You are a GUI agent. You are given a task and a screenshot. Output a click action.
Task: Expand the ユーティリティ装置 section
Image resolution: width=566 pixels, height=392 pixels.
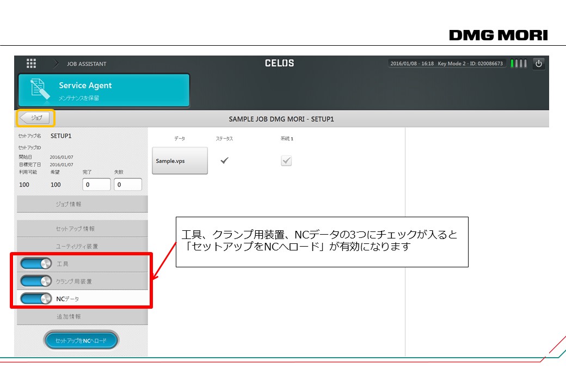pyautogui.click(x=82, y=246)
